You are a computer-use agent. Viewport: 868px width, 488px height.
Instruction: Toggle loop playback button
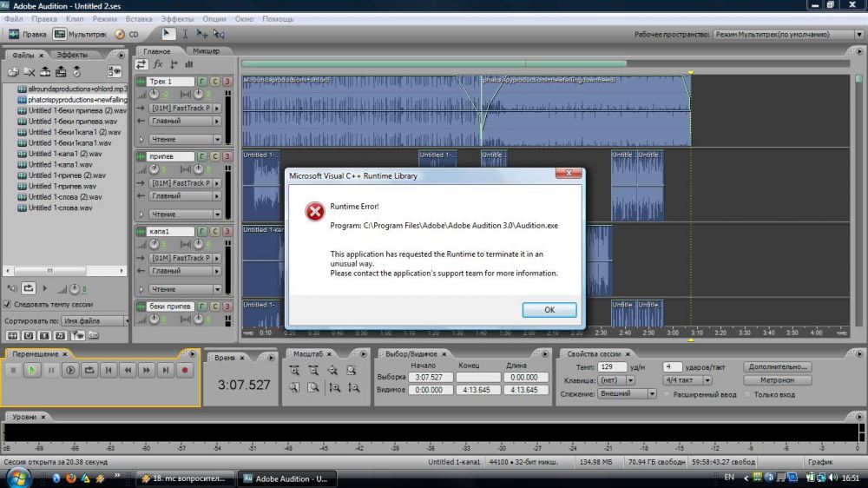tap(89, 370)
